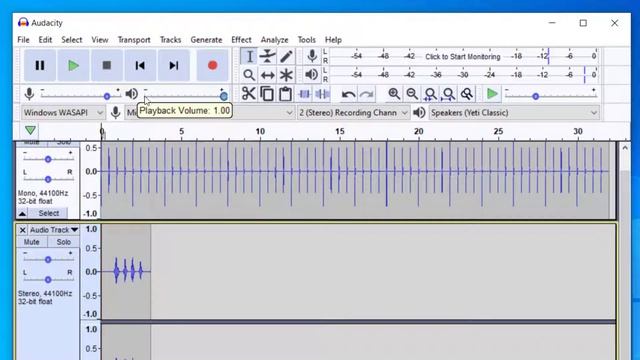Click the Record Meter microphone icon
The width and height of the screenshot is (640, 360).
[312, 56]
